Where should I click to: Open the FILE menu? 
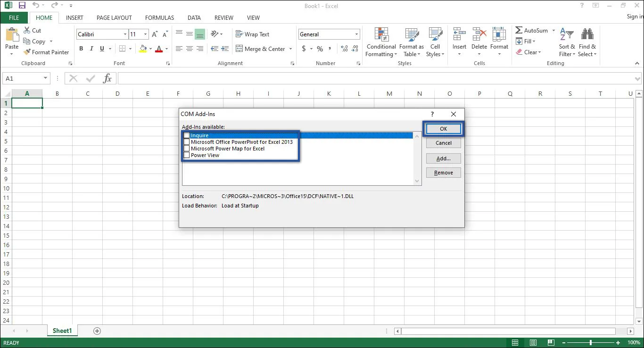pyautogui.click(x=14, y=17)
